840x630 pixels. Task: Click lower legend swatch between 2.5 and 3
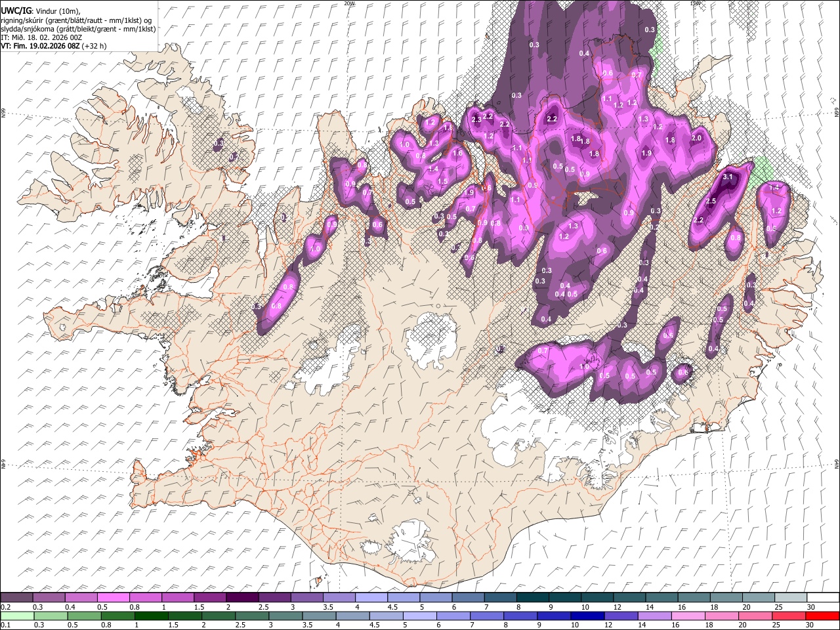(252, 616)
